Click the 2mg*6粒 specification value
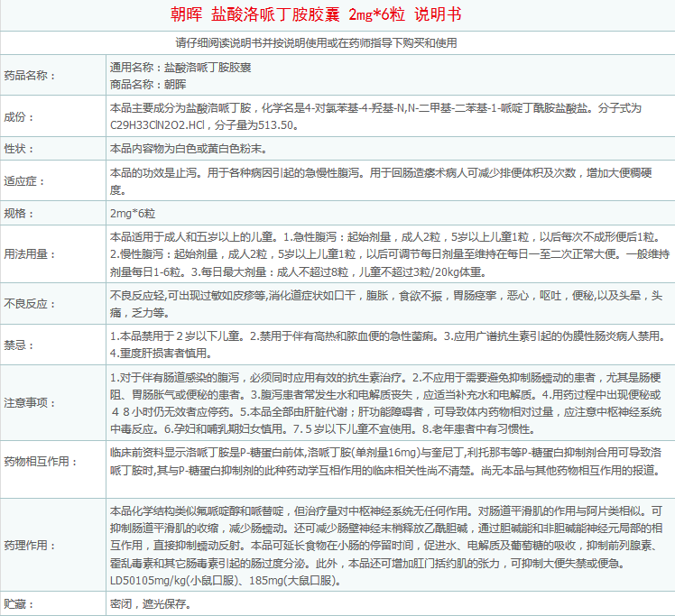675x616 pixels. coord(133,214)
